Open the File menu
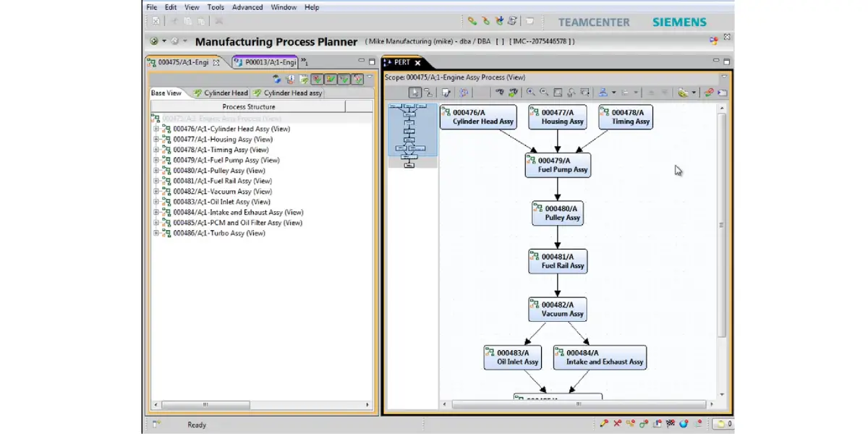This screenshot has height=434, width=868. point(152,7)
